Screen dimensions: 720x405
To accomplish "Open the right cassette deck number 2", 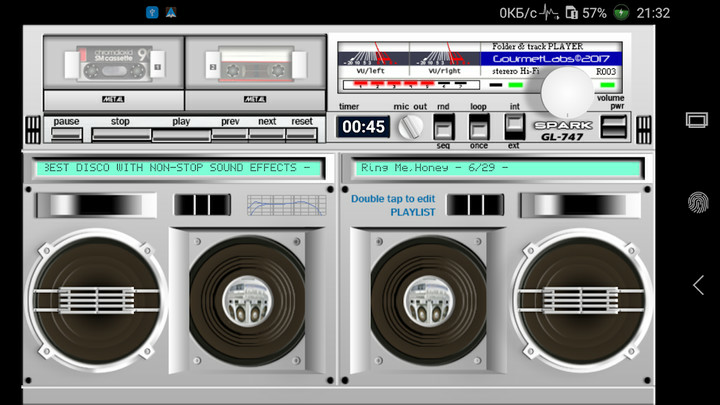I will pyautogui.click(x=256, y=63).
